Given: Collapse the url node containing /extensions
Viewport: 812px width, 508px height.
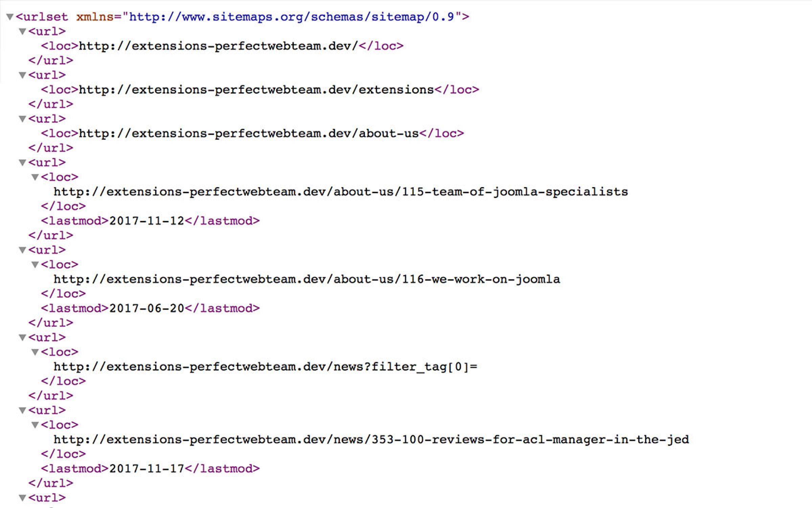Looking at the screenshot, I should click(x=23, y=75).
